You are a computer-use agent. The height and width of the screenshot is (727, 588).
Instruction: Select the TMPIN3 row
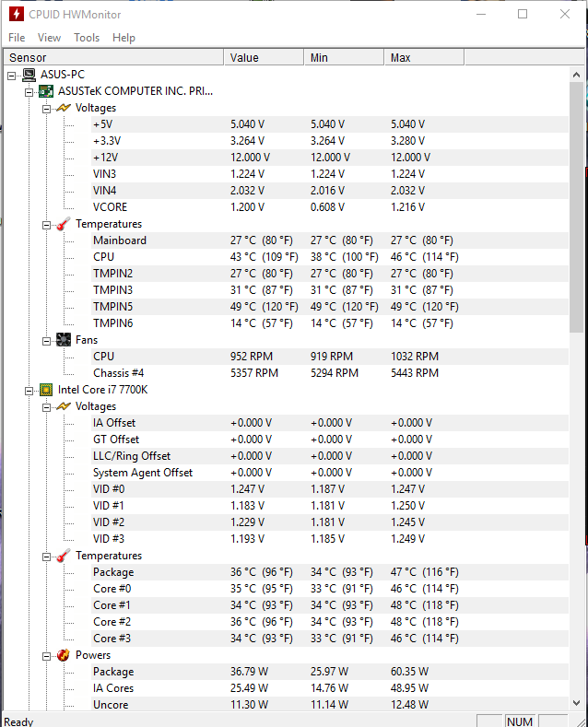click(330, 290)
